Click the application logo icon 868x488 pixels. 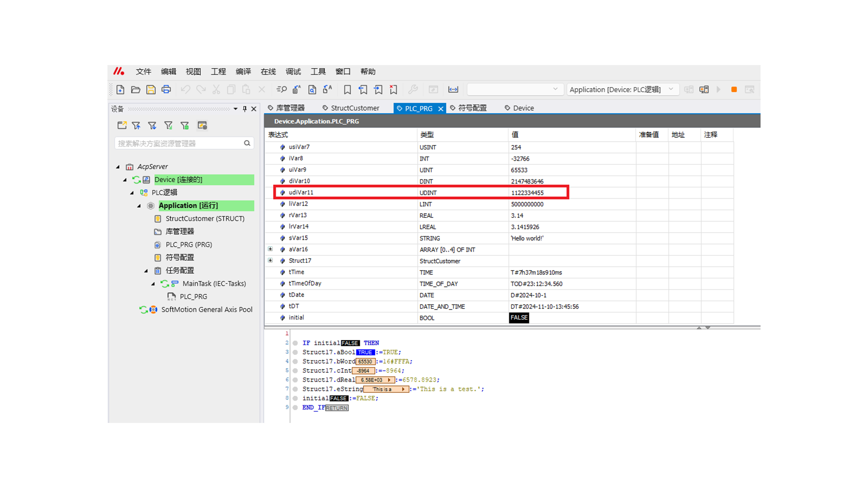coord(119,71)
